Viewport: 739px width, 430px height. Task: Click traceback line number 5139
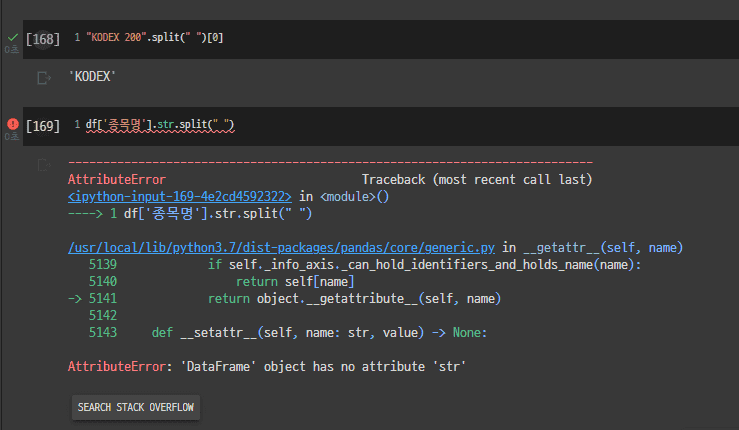click(103, 265)
